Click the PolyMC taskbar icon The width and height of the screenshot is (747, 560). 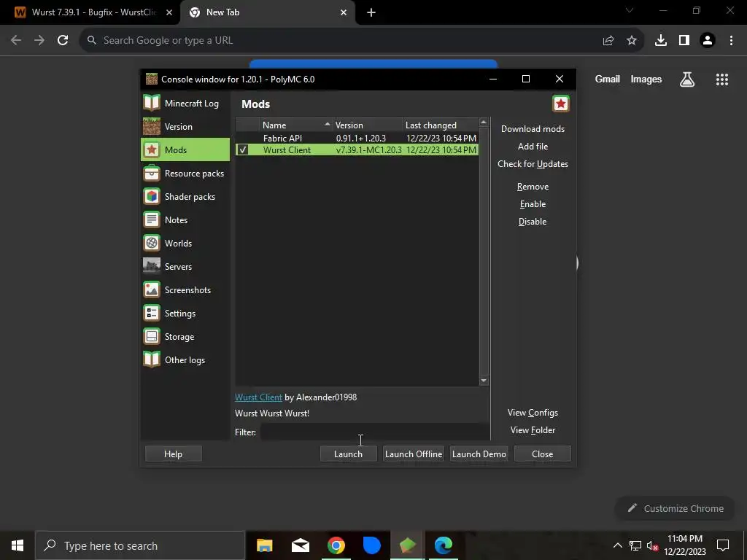pos(407,545)
